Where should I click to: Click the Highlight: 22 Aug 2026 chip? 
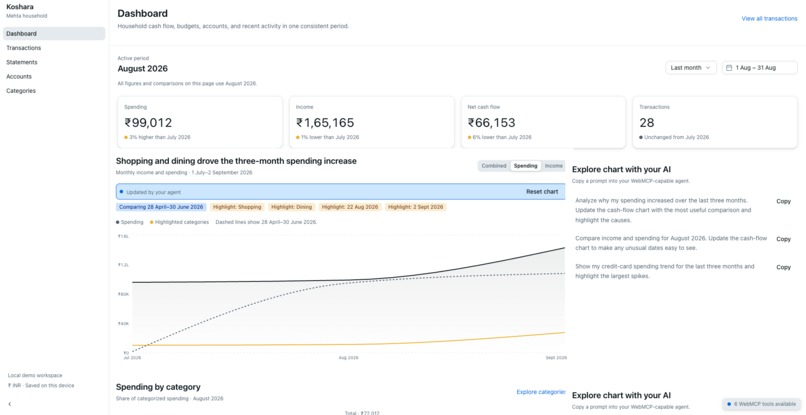tap(350, 207)
